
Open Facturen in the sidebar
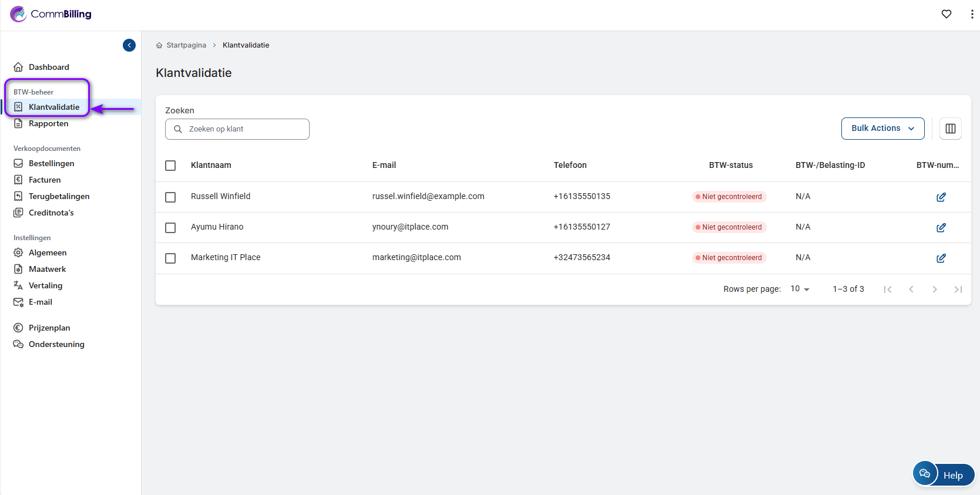45,180
